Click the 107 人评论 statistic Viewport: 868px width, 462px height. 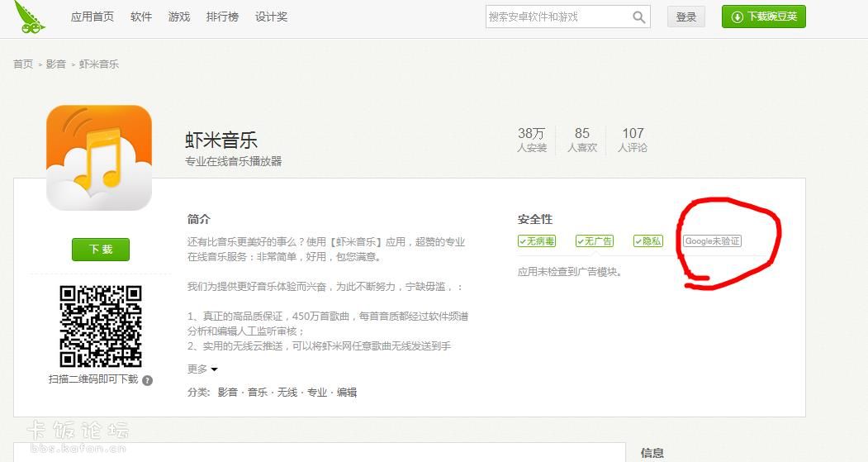(633, 140)
